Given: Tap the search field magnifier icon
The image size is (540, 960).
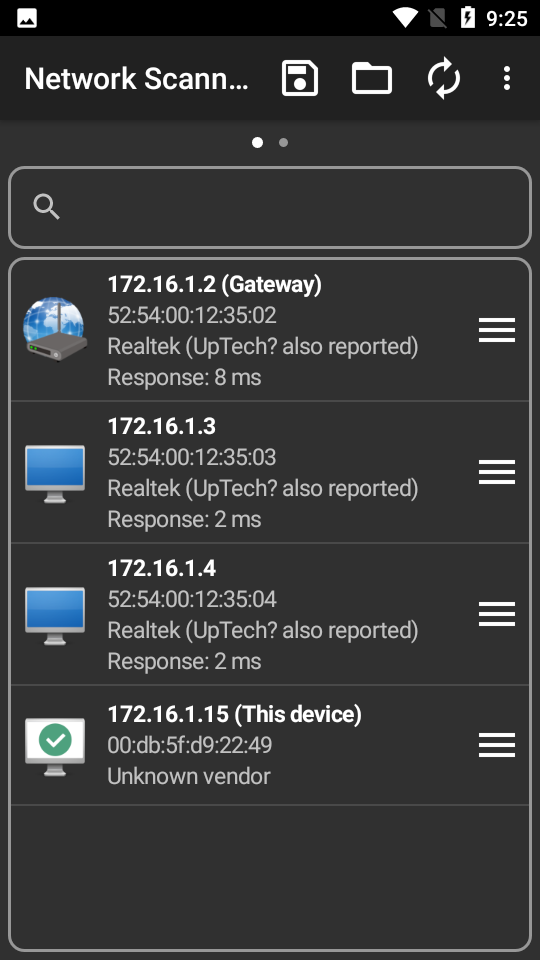Looking at the screenshot, I should [x=47, y=207].
